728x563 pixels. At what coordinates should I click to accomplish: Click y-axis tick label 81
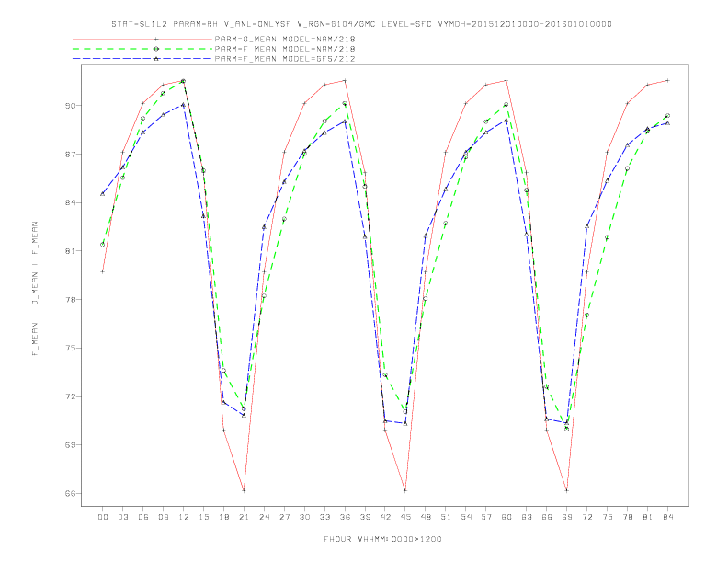(x=70, y=251)
